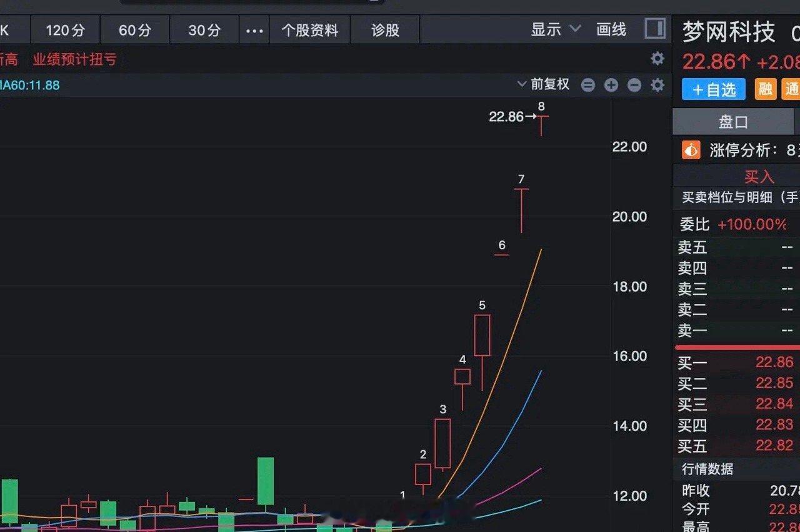The height and width of the screenshot is (532, 800).
Task: Zoom out chart with minus circle icon
Action: pos(634,85)
